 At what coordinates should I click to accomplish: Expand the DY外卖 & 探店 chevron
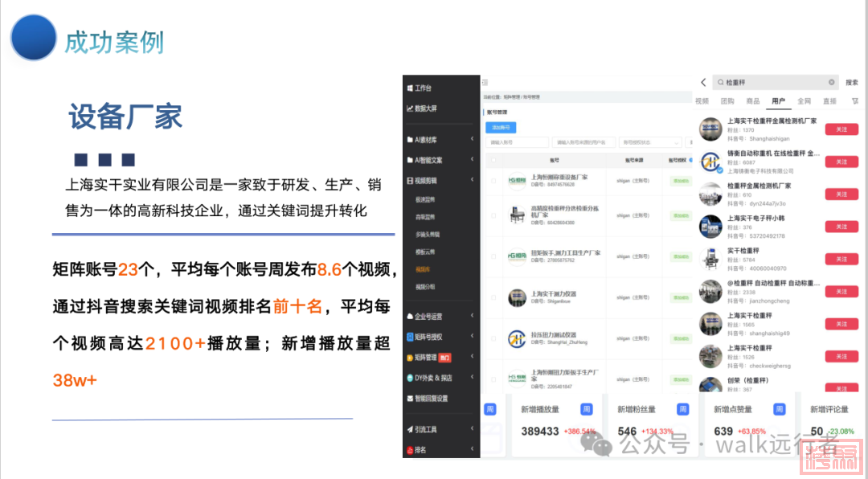click(473, 377)
